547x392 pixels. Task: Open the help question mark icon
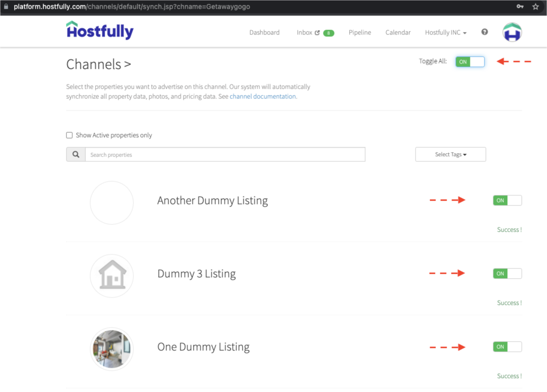pos(484,32)
